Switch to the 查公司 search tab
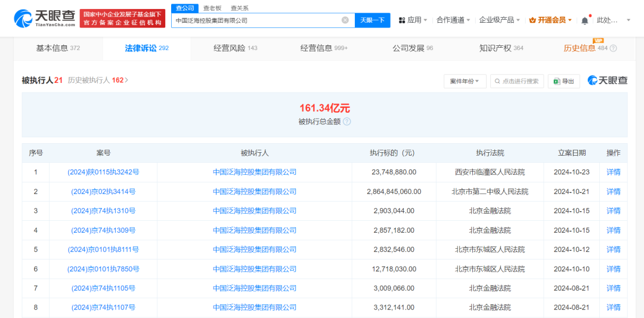This screenshot has width=644, height=318. point(184,8)
